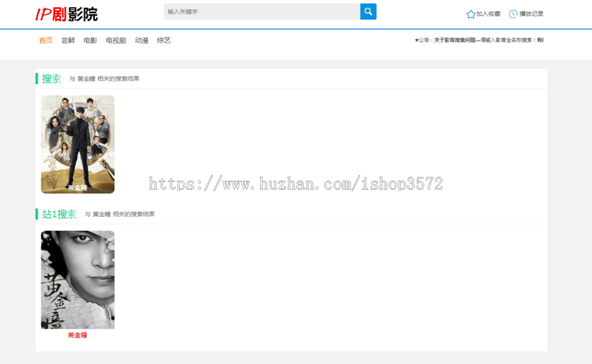The width and height of the screenshot is (592, 364).
Task: Open the black-and-white 黄金瞳 poster in 站1搜索
Action: 78,280
